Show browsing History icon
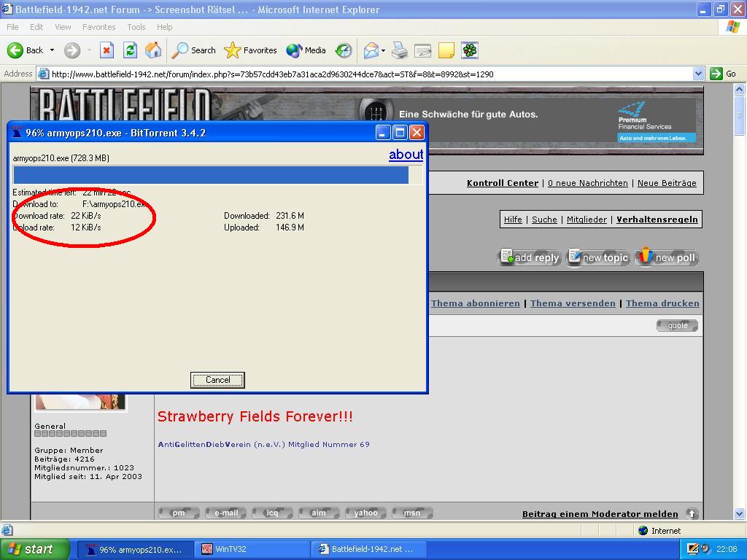 click(343, 50)
